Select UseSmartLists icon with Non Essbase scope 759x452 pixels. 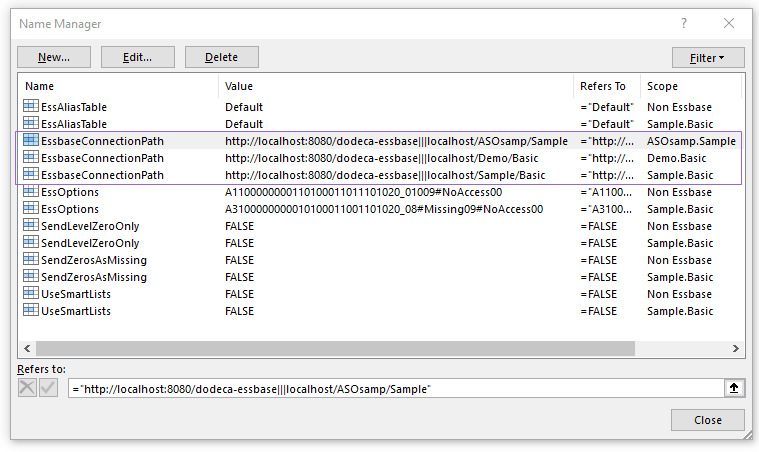point(30,293)
